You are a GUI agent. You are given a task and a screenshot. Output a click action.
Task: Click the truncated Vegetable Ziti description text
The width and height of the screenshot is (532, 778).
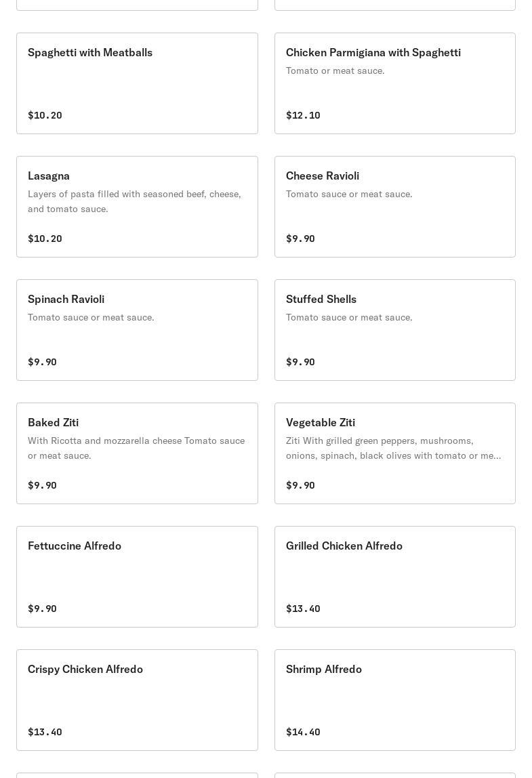coord(393,448)
